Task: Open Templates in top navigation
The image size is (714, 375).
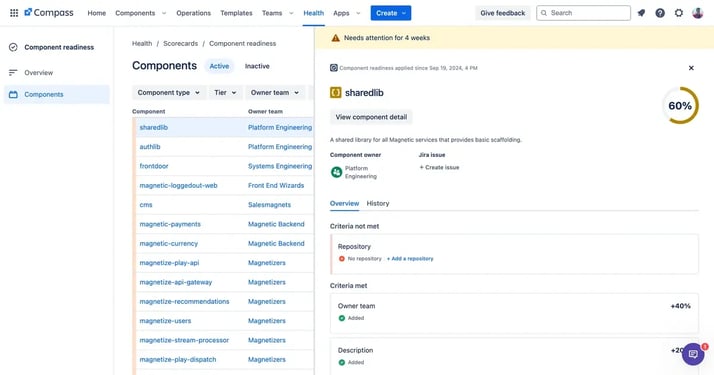Action: tap(236, 13)
